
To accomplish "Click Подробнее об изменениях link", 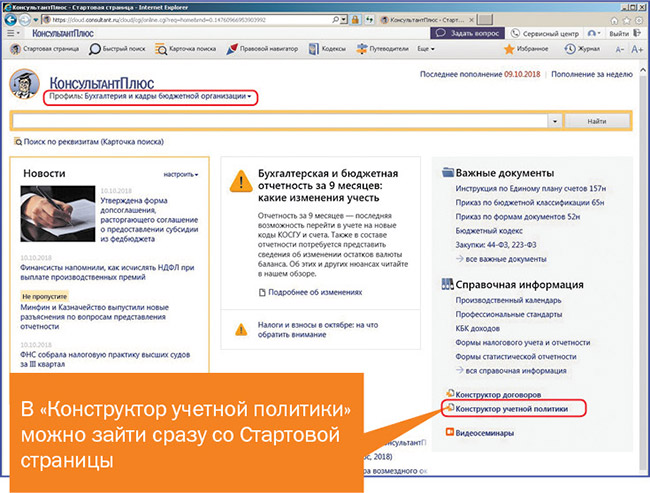I will [310, 292].
